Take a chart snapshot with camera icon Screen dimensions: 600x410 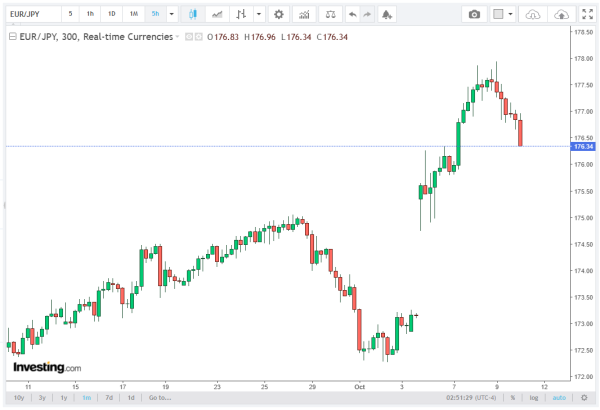[475, 14]
